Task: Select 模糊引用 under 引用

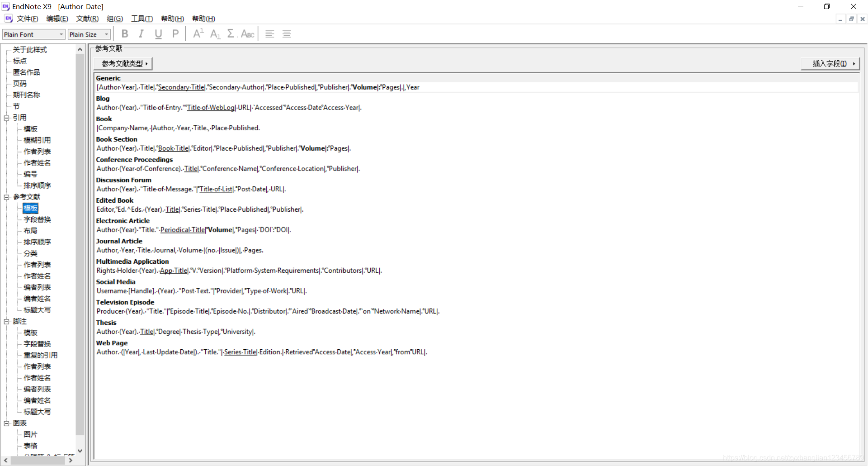Action: pyautogui.click(x=37, y=140)
